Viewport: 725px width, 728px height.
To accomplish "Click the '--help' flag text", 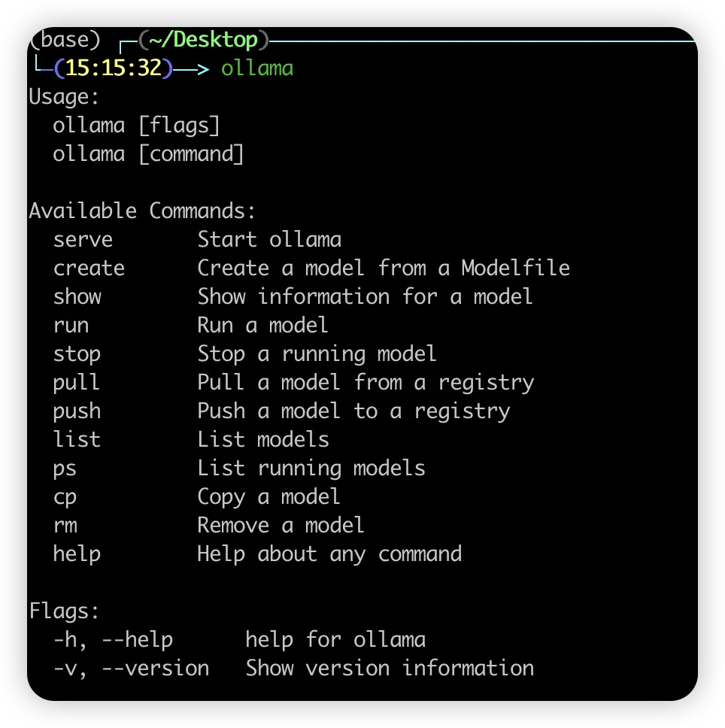I will [137, 640].
